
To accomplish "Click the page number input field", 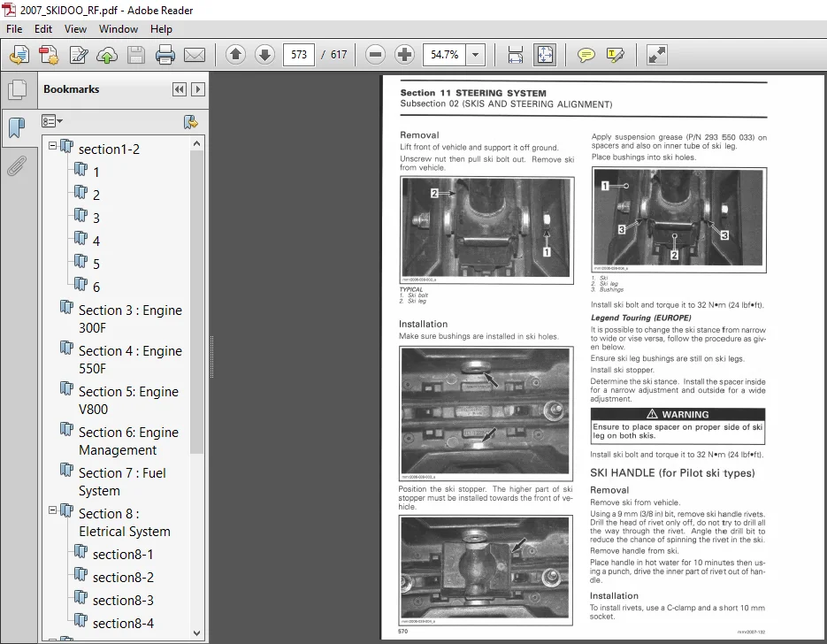I will [299, 54].
